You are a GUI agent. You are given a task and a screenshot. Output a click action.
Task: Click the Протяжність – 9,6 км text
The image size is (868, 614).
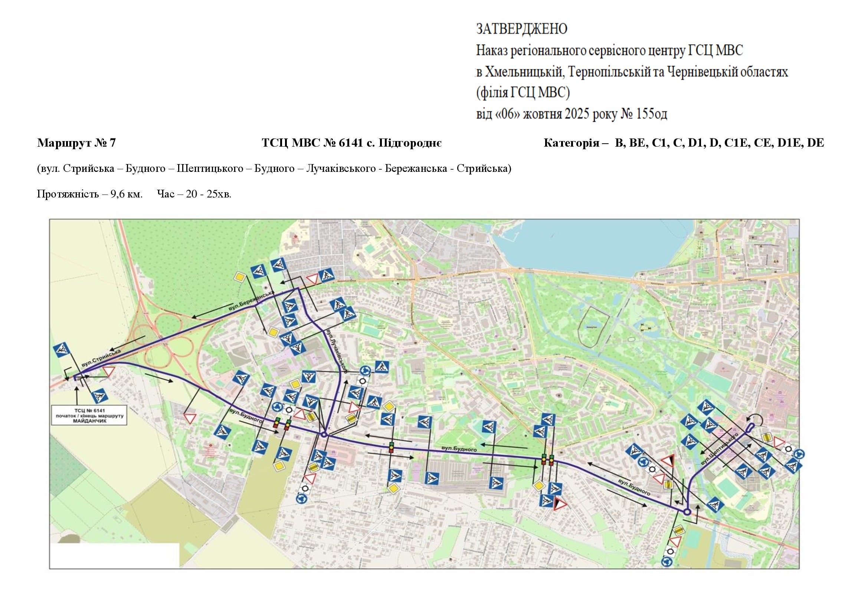coord(89,194)
